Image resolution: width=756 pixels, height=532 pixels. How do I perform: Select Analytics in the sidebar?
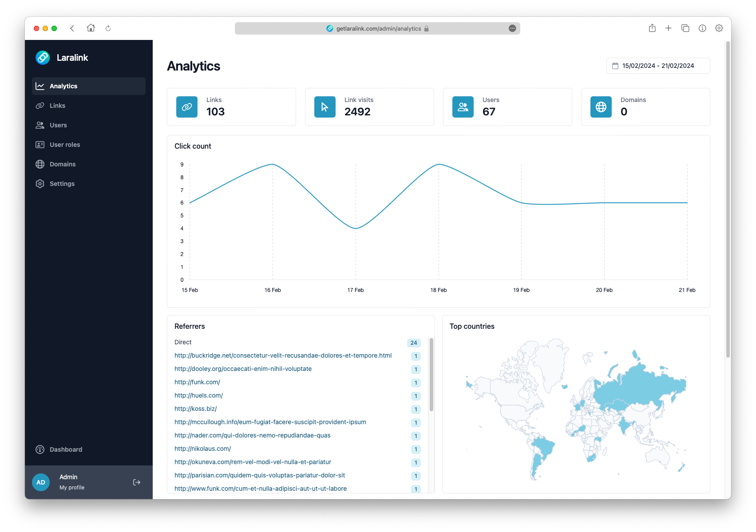tap(63, 86)
